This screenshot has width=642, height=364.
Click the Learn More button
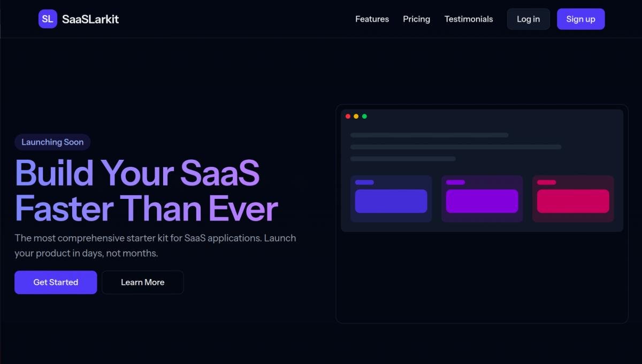(142, 282)
